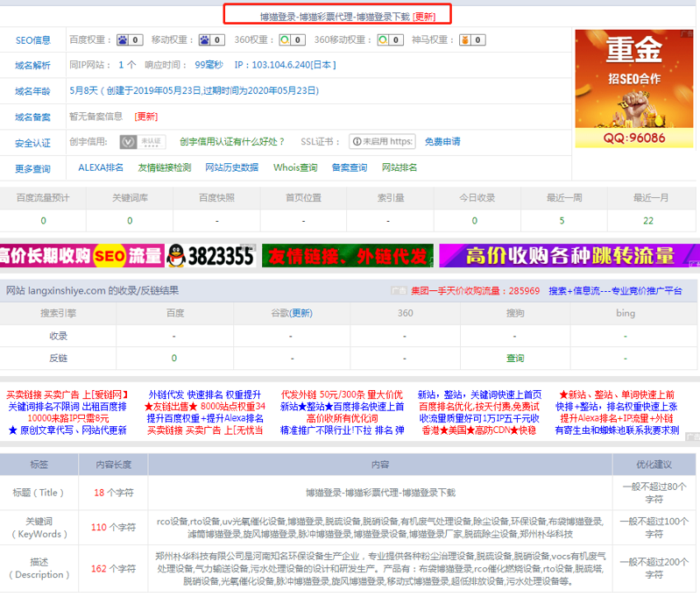The image size is (700, 597).
Task: Click the 创宇信用 unverified badge icon
Action: coord(143,142)
